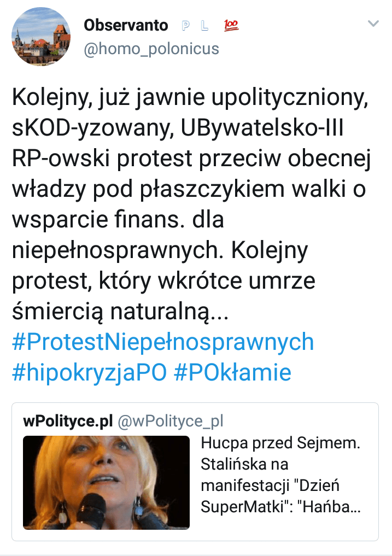Follow the #hipokryzjaPO hashtag link
The height and width of the screenshot is (556, 392).
(89, 372)
